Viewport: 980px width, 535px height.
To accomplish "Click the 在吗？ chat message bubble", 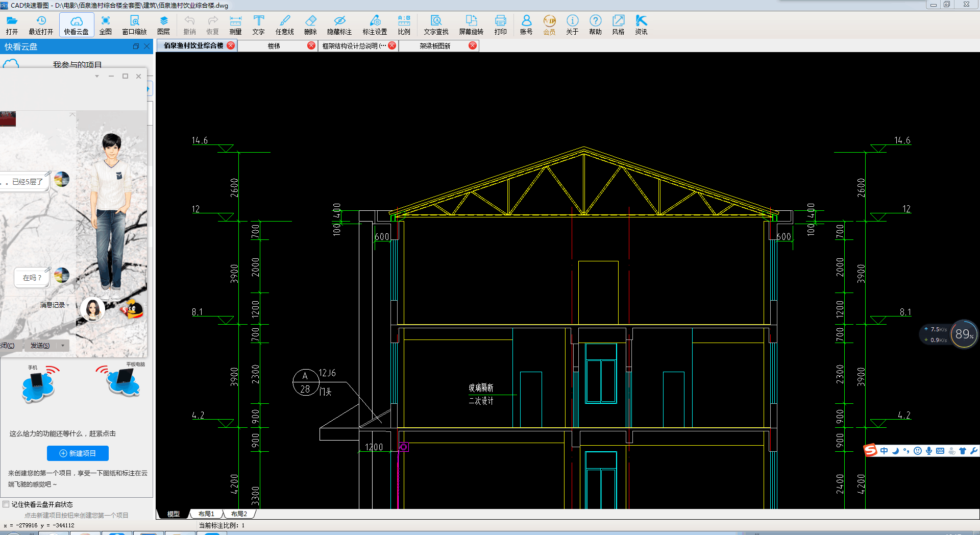I will [32, 278].
